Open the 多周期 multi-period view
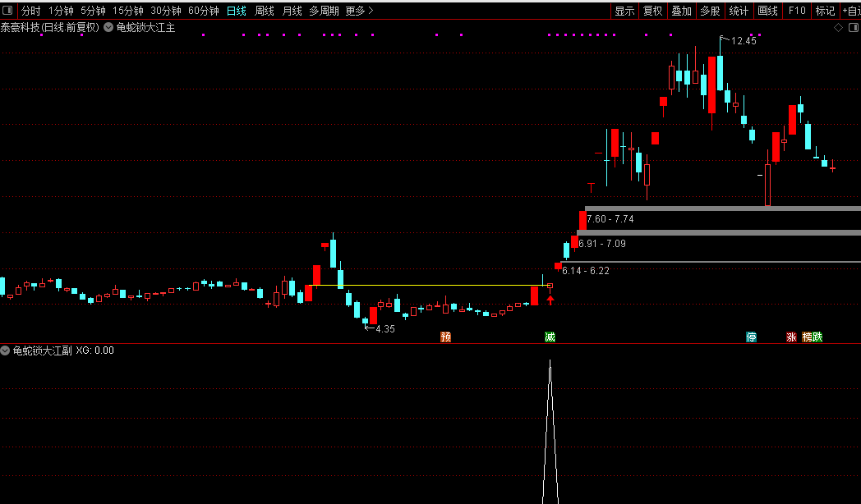Image resolution: width=861 pixels, height=504 pixels. click(x=324, y=11)
